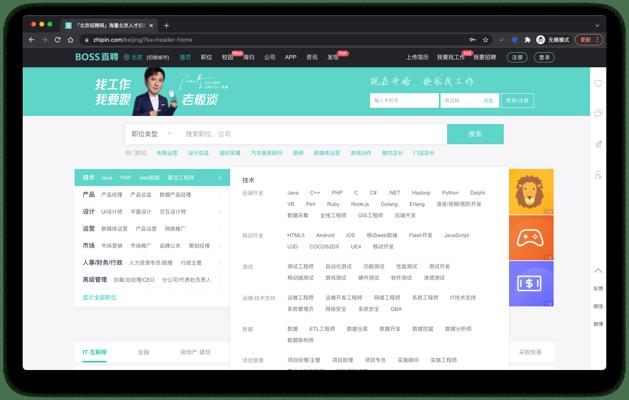
Task: Open the 职位类型 dropdown
Action: 151,134
